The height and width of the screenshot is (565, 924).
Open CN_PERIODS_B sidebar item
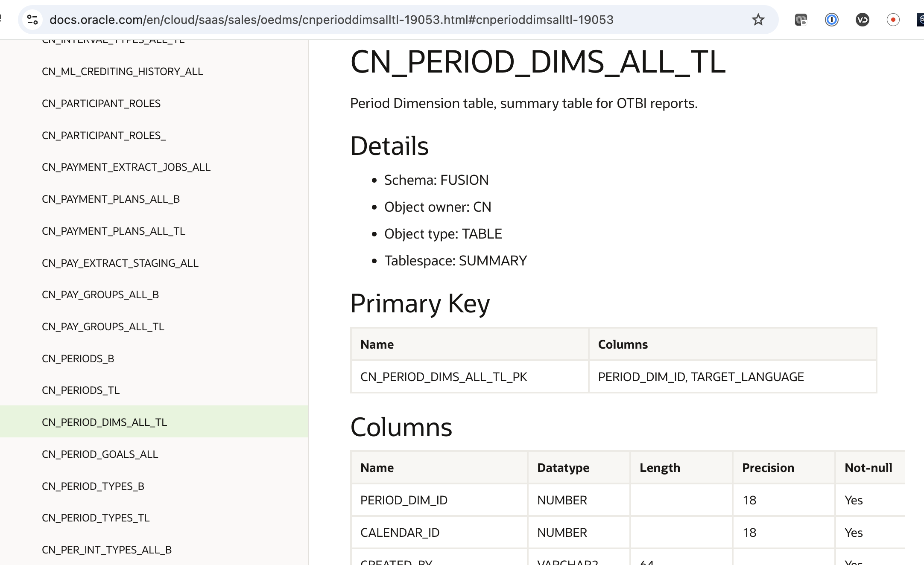click(78, 358)
